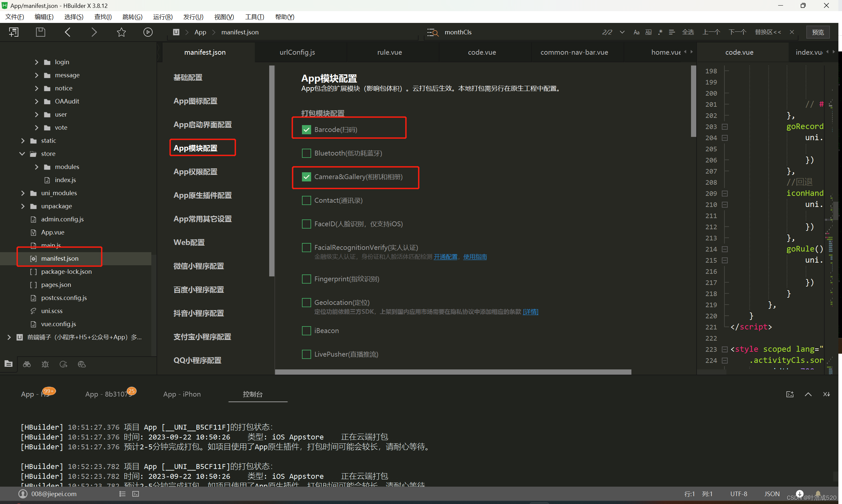Enable FacialRecognitionVerify(实人认证) checkbox

[306, 248]
